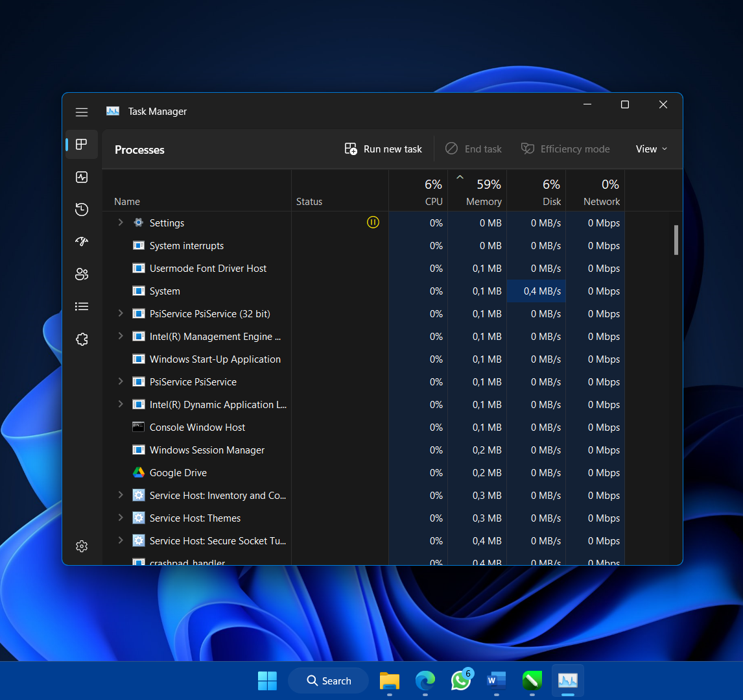
Task: Select the Usermode Font Driver Host row
Action: pyautogui.click(x=364, y=269)
